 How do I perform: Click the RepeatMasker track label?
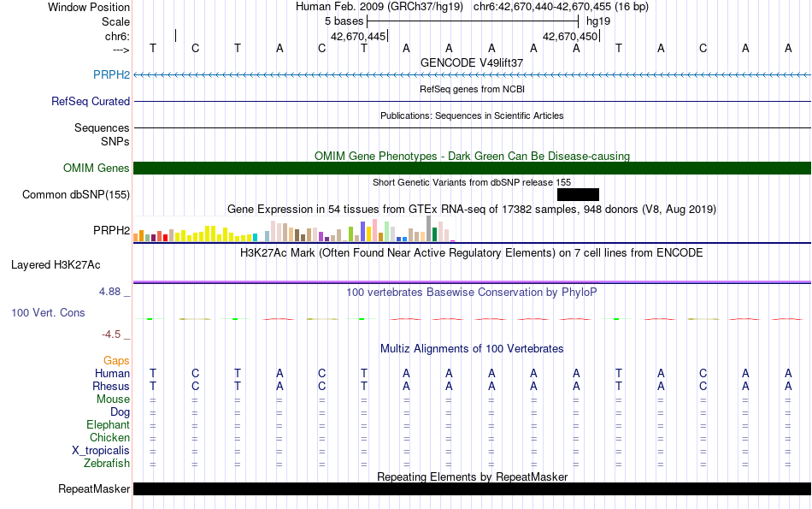[x=94, y=488]
